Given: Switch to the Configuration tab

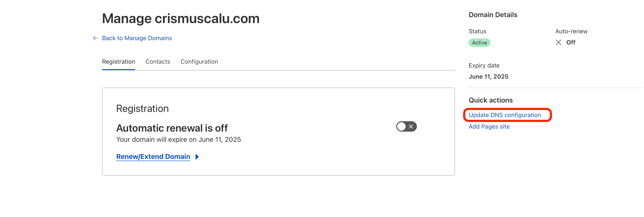Looking at the screenshot, I should pyautogui.click(x=199, y=62).
